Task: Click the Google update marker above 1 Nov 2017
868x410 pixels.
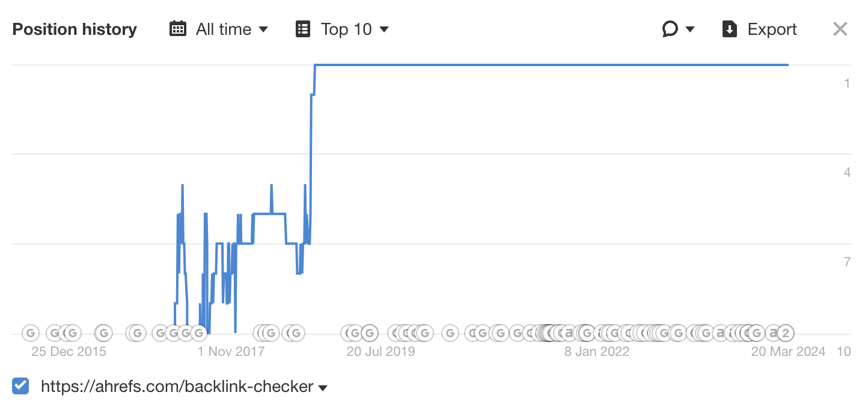Action: [199, 332]
